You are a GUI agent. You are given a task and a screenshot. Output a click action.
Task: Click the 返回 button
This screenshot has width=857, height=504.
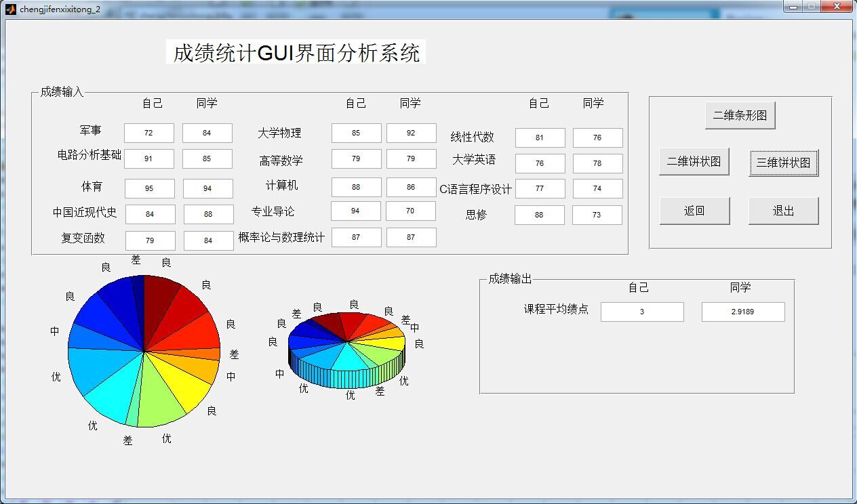[694, 211]
